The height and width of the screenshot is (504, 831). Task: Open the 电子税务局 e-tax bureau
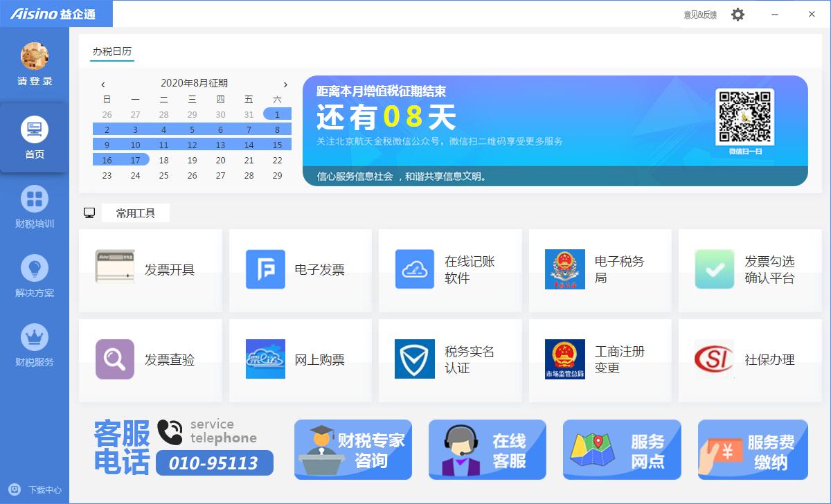click(x=600, y=270)
